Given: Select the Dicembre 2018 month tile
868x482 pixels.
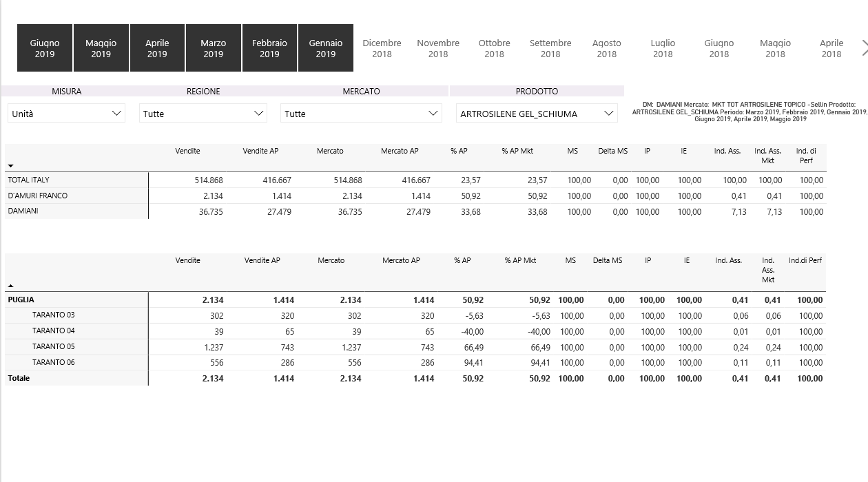Looking at the screenshot, I should [382, 48].
